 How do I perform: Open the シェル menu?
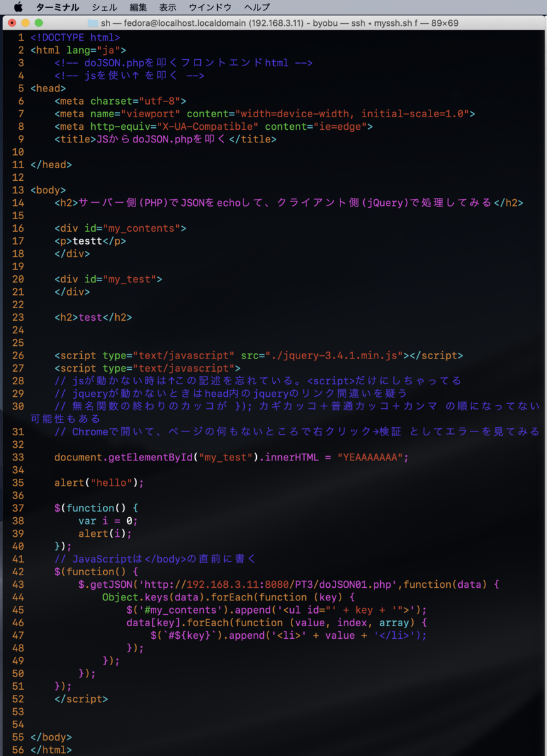104,8
